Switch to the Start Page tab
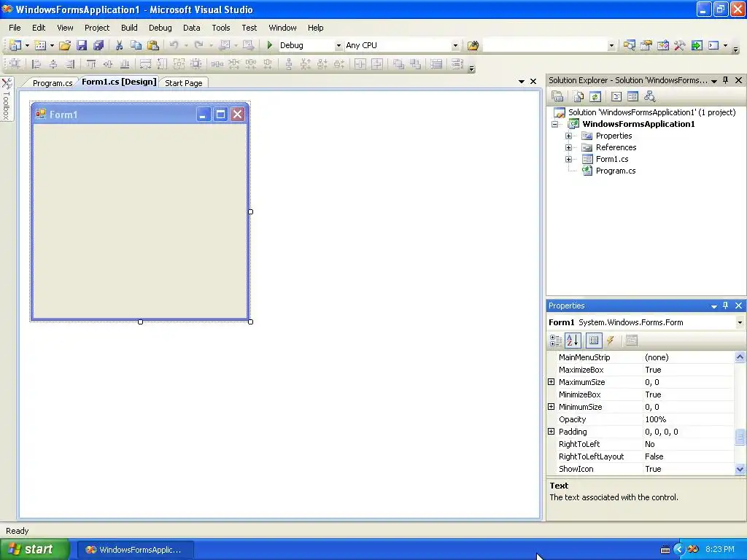The height and width of the screenshot is (560, 747). pyautogui.click(x=183, y=83)
